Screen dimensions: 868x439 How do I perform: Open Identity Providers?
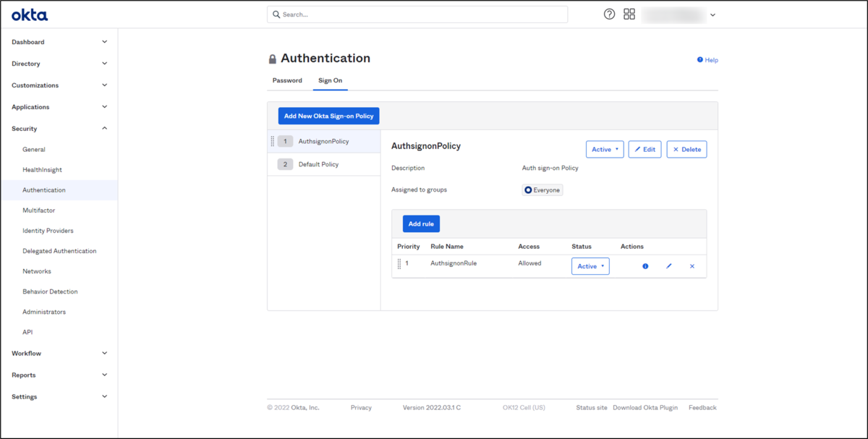pos(48,231)
